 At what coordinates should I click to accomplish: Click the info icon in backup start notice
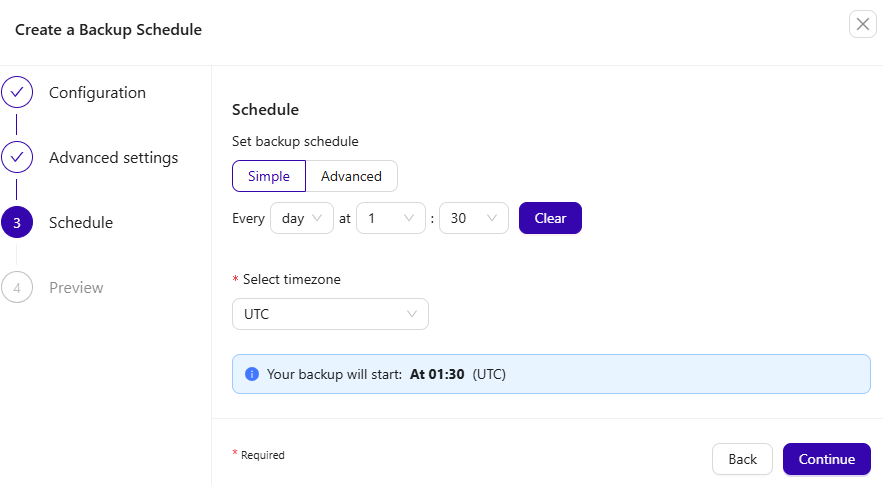252,374
